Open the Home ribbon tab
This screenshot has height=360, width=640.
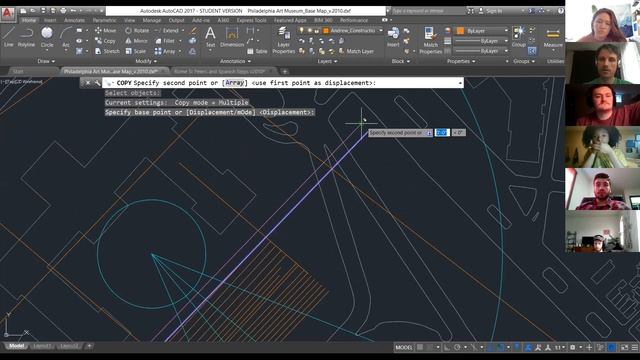tap(29, 20)
